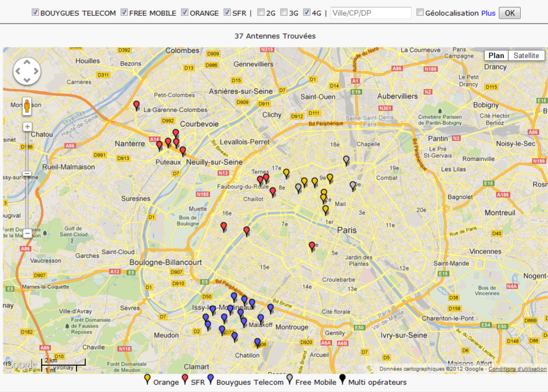Open the Plus link
The height and width of the screenshot is (392, 548).
pyautogui.click(x=488, y=13)
